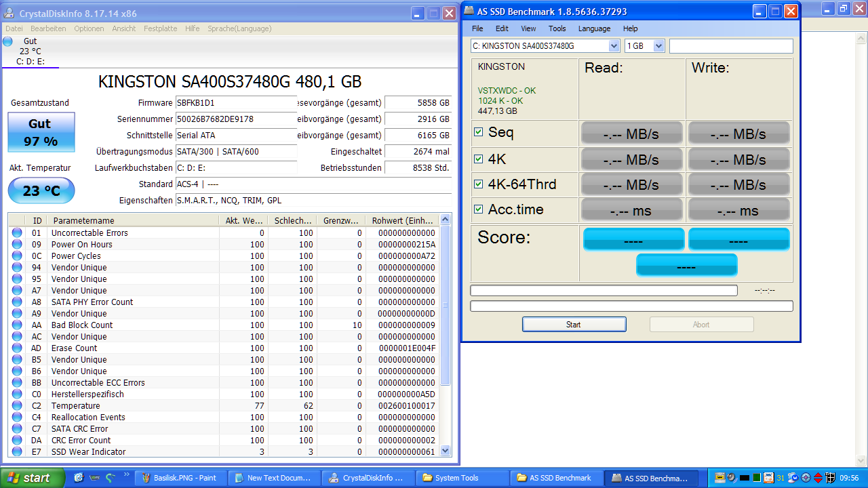
Task: Click the blue status icon of Uncorrectable Errors row
Action: (17, 232)
